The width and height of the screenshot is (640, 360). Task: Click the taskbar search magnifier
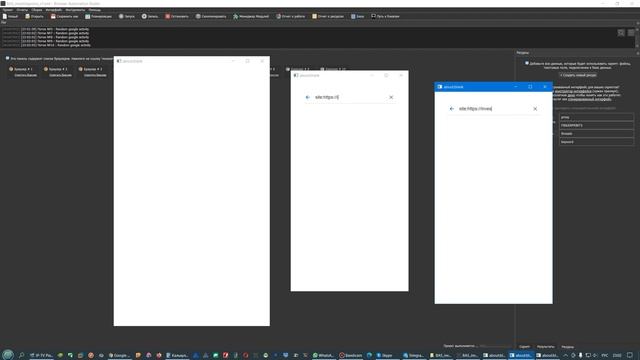pyautogui.click(x=22, y=355)
